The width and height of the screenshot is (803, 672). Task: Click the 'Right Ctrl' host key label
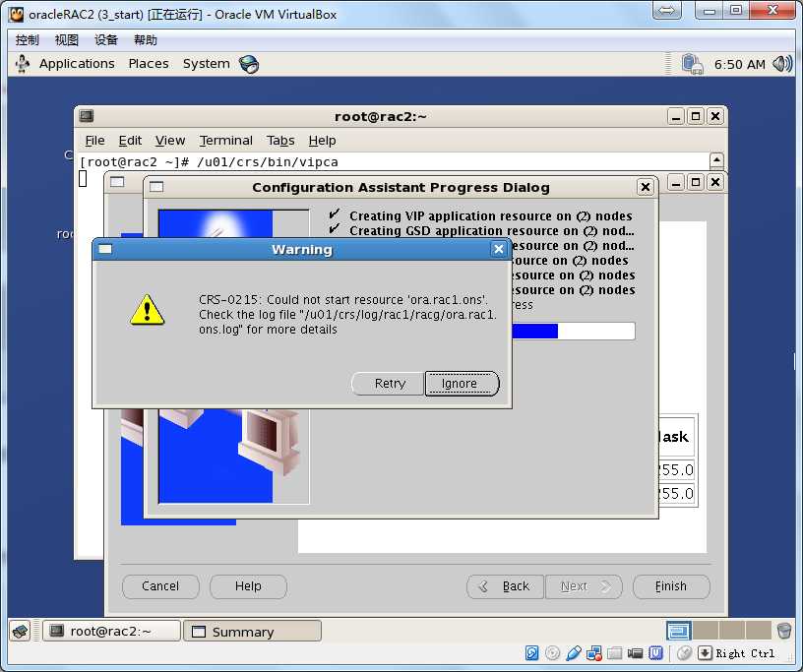point(745,653)
